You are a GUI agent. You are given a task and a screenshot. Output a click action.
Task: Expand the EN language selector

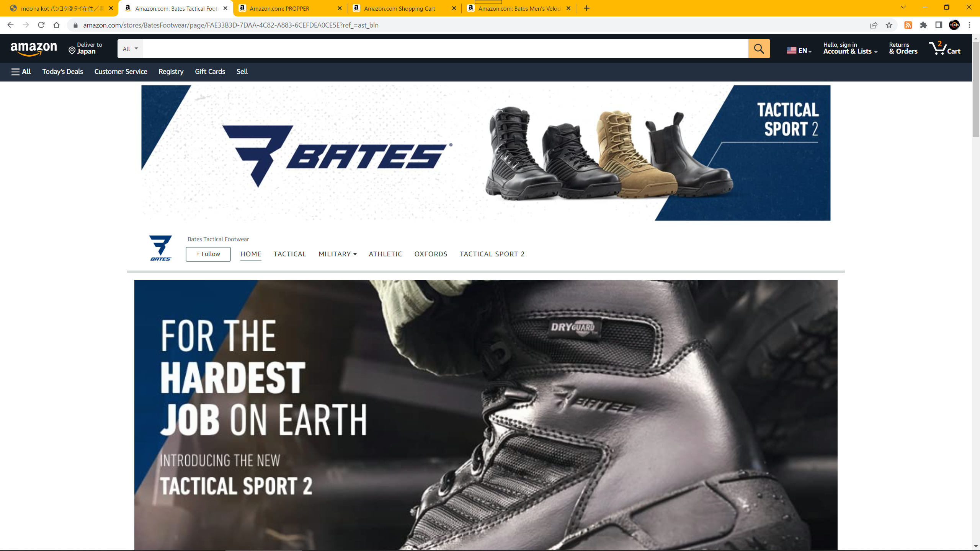click(799, 50)
